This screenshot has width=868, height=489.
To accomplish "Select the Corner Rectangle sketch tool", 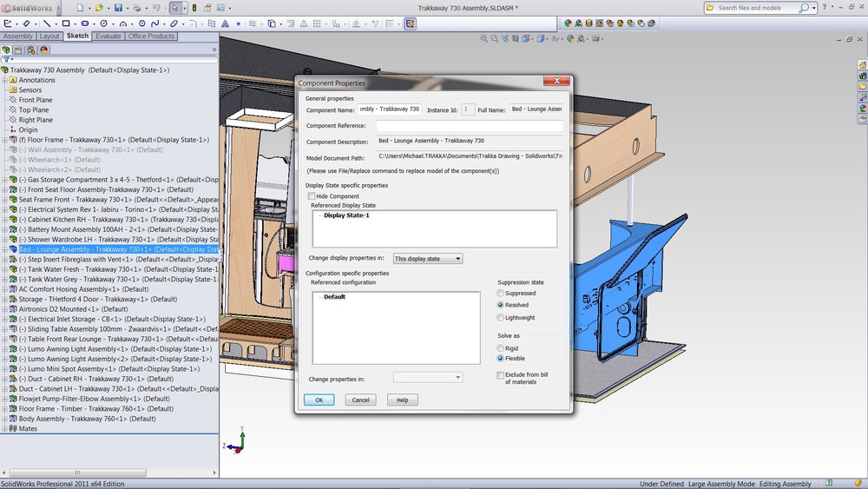I will (66, 23).
